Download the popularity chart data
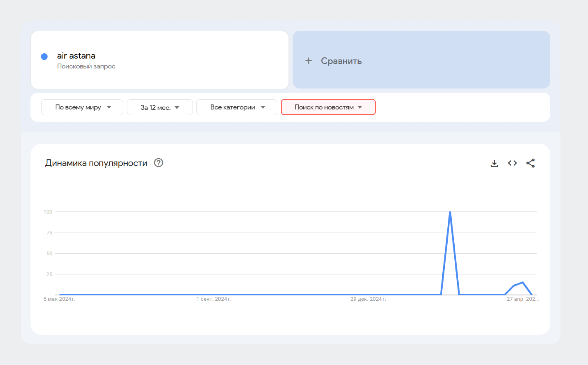This screenshot has width=588, height=365. tap(494, 163)
